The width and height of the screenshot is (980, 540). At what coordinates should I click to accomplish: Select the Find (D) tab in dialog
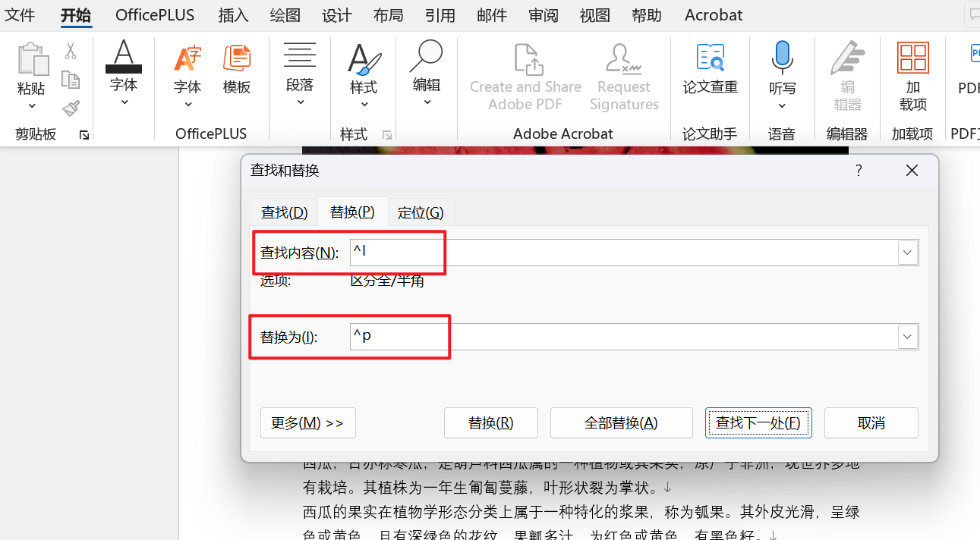click(284, 213)
